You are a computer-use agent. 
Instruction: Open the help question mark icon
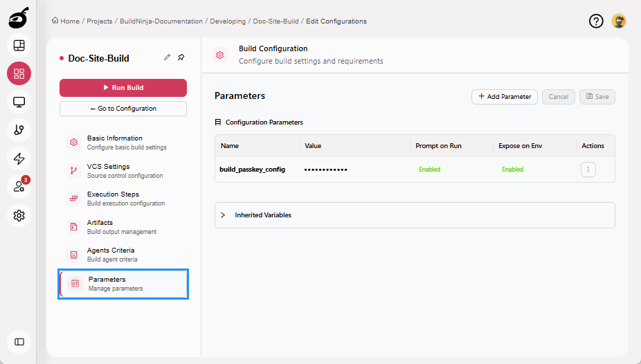click(596, 21)
